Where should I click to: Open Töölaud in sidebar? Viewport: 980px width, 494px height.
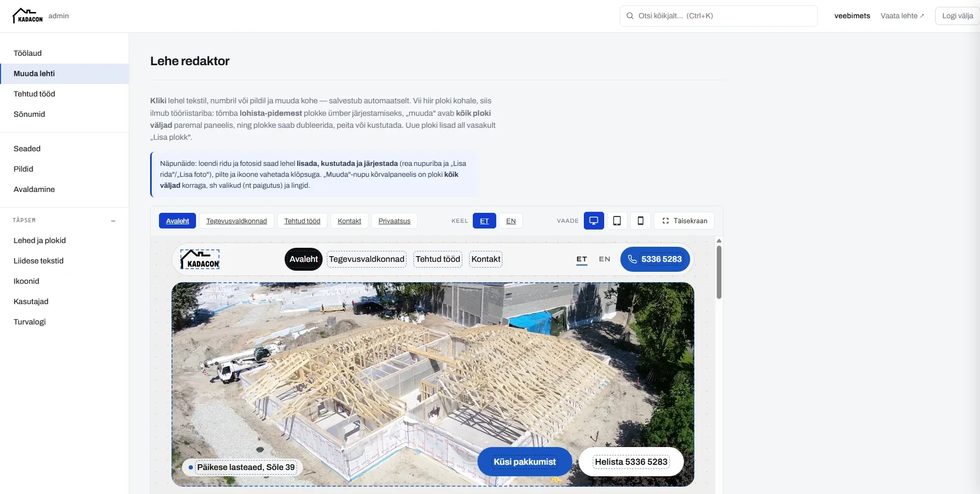(65, 53)
